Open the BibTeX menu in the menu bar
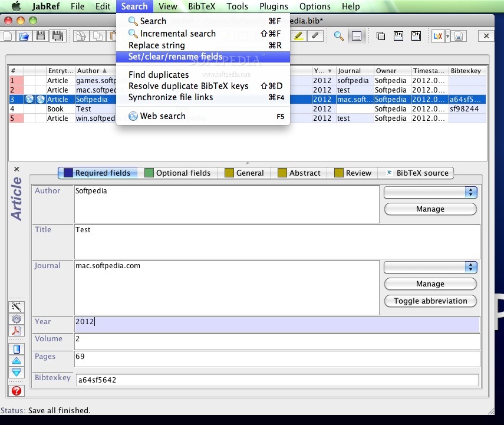504x425 pixels. pos(202,6)
